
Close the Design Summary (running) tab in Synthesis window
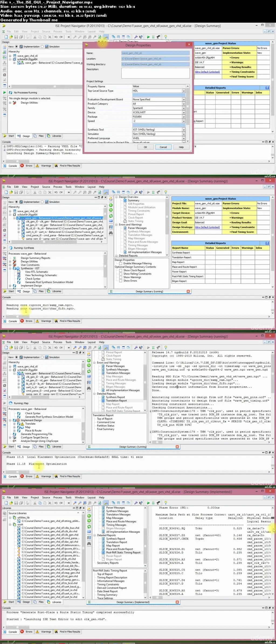point(188,291)
